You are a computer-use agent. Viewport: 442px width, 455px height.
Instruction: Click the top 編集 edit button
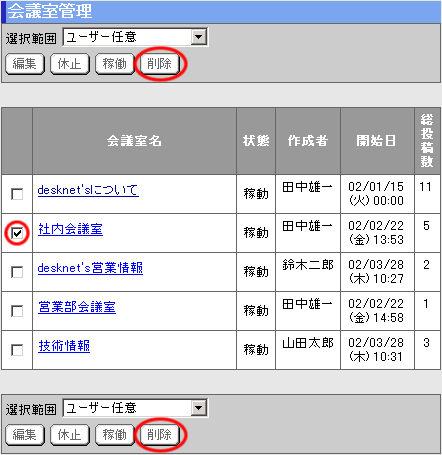pos(25,64)
